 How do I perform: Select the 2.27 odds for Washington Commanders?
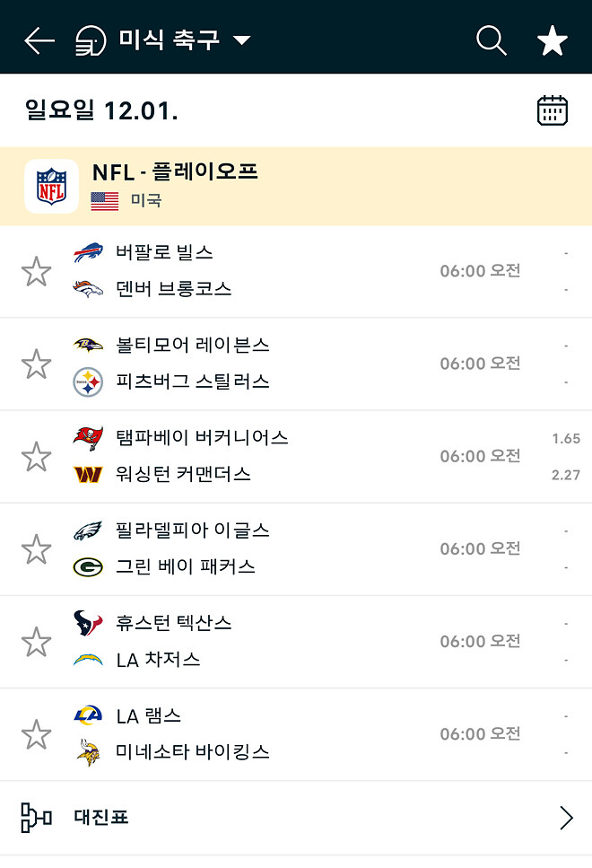[x=564, y=474]
